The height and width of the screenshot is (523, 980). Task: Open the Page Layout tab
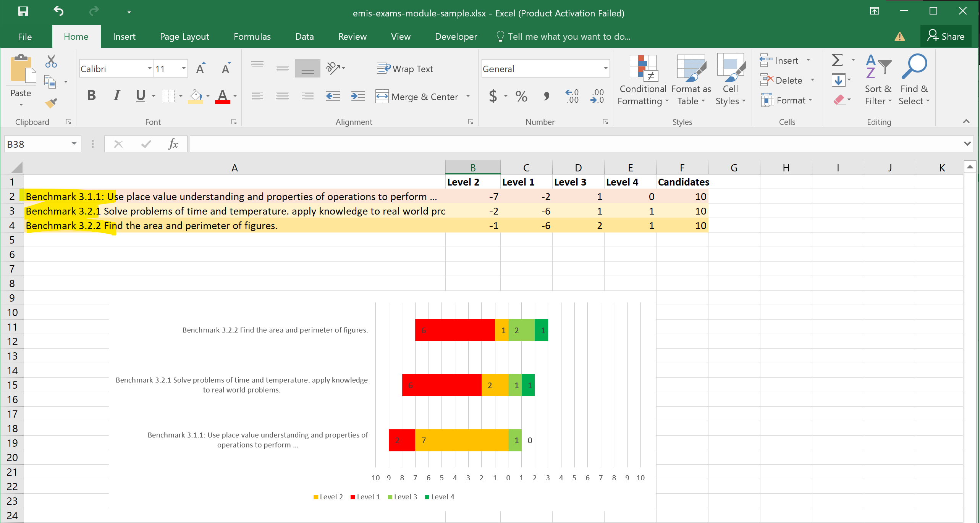click(x=184, y=37)
